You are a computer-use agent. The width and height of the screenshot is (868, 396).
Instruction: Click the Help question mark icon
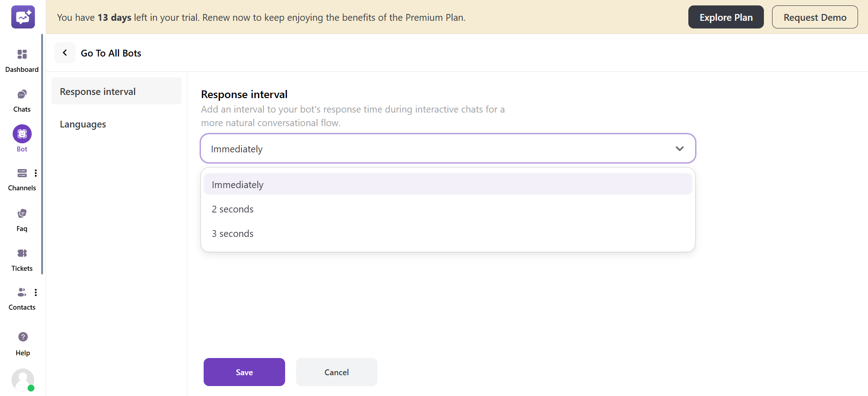point(23,337)
